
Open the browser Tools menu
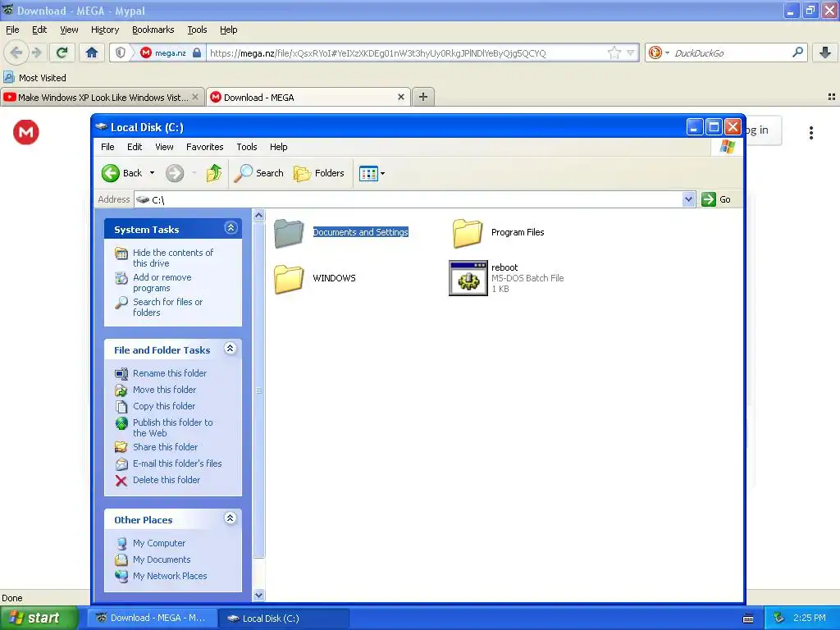point(197,30)
